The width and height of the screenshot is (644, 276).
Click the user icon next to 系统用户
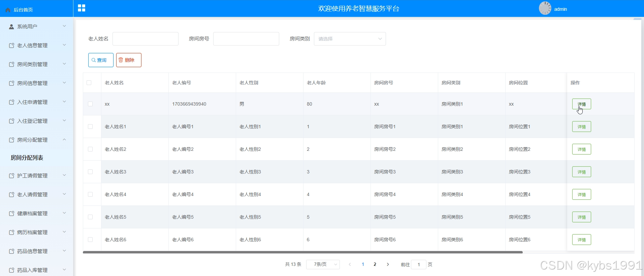(x=11, y=26)
